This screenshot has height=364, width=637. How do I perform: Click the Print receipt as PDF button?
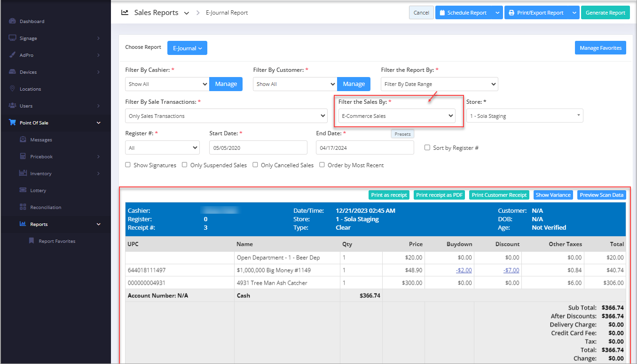pyautogui.click(x=440, y=195)
